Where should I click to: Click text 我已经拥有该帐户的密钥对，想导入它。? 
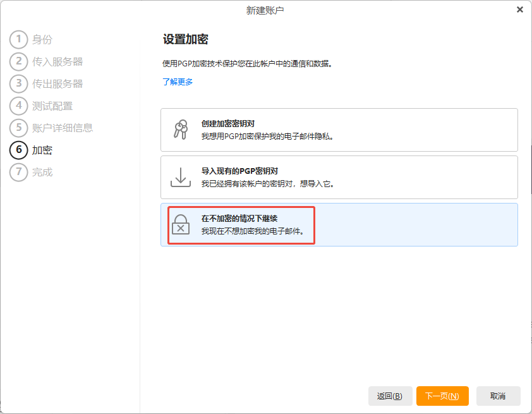pyautogui.click(x=268, y=184)
